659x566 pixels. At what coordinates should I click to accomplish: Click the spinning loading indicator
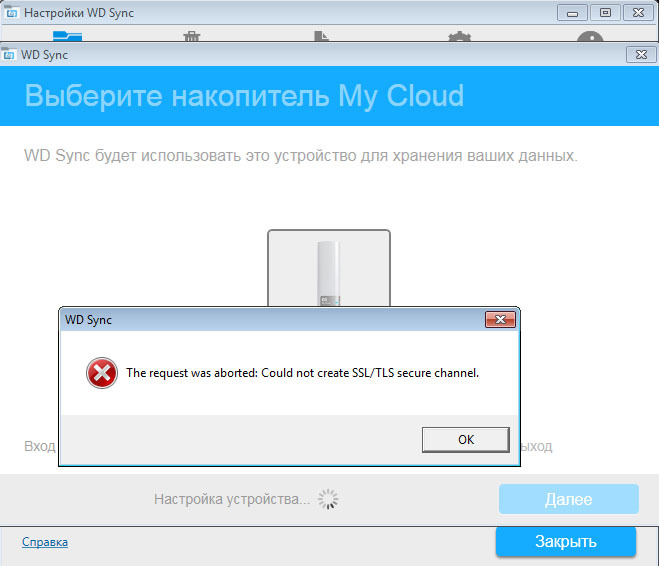point(328,499)
